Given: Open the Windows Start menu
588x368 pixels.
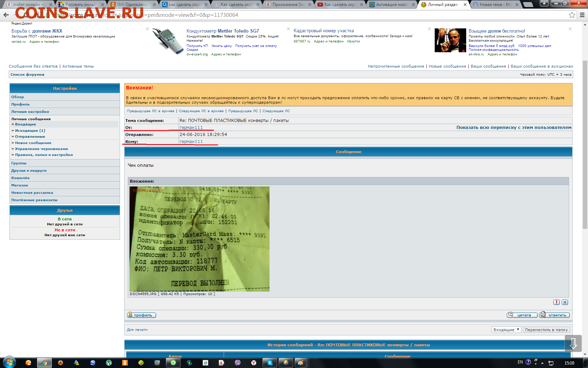Looking at the screenshot, I should tap(9, 362).
